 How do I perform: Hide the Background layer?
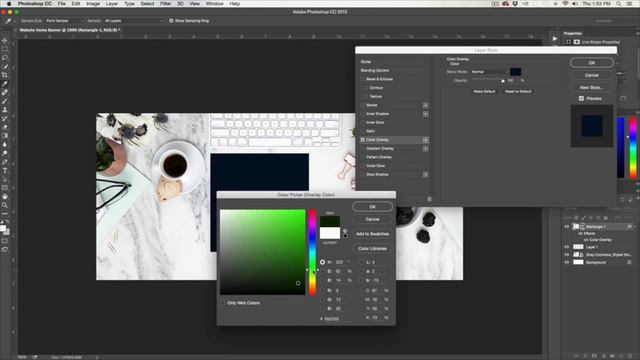point(567,262)
